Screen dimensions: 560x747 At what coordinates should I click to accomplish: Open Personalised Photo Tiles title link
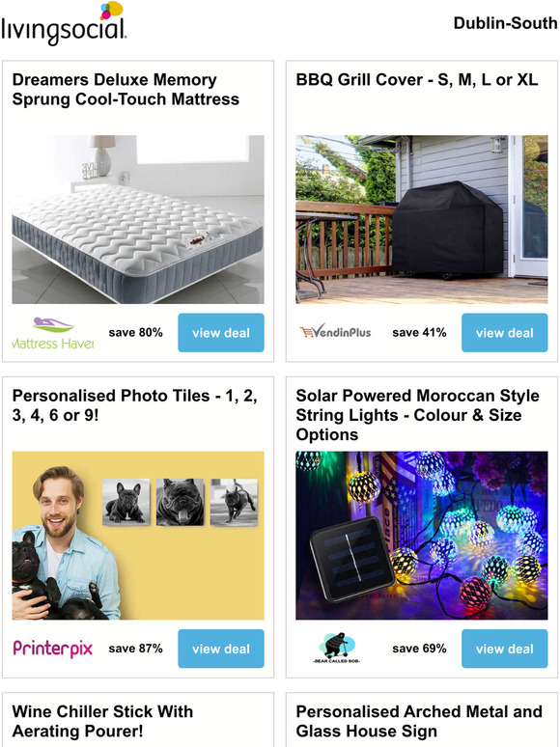[x=135, y=405]
